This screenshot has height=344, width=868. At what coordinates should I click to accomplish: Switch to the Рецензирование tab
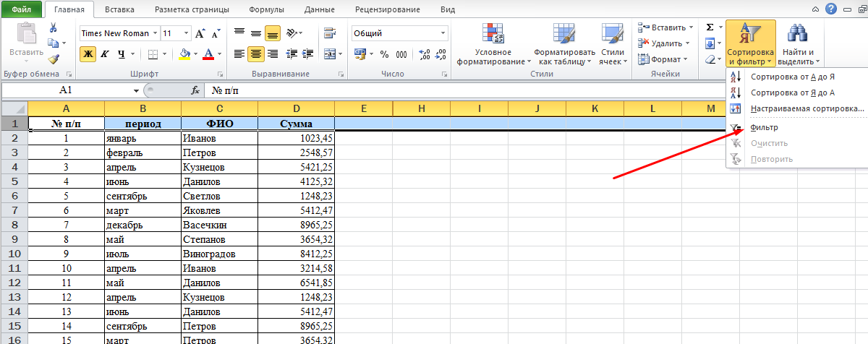pos(388,9)
